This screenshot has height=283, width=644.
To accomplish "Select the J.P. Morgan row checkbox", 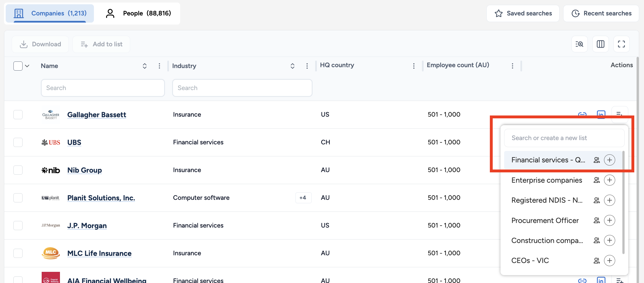I will [x=18, y=226].
